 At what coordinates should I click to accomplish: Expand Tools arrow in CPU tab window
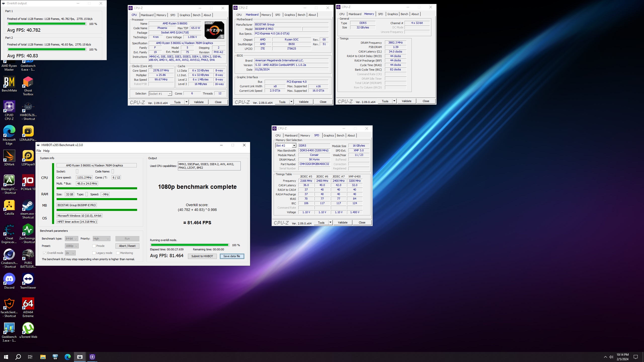pos(186,102)
